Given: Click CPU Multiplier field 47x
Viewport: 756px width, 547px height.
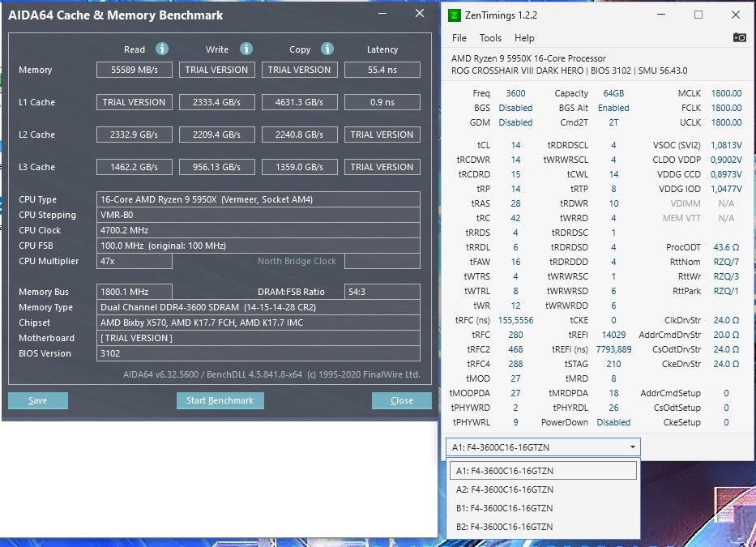Looking at the screenshot, I should click(135, 261).
